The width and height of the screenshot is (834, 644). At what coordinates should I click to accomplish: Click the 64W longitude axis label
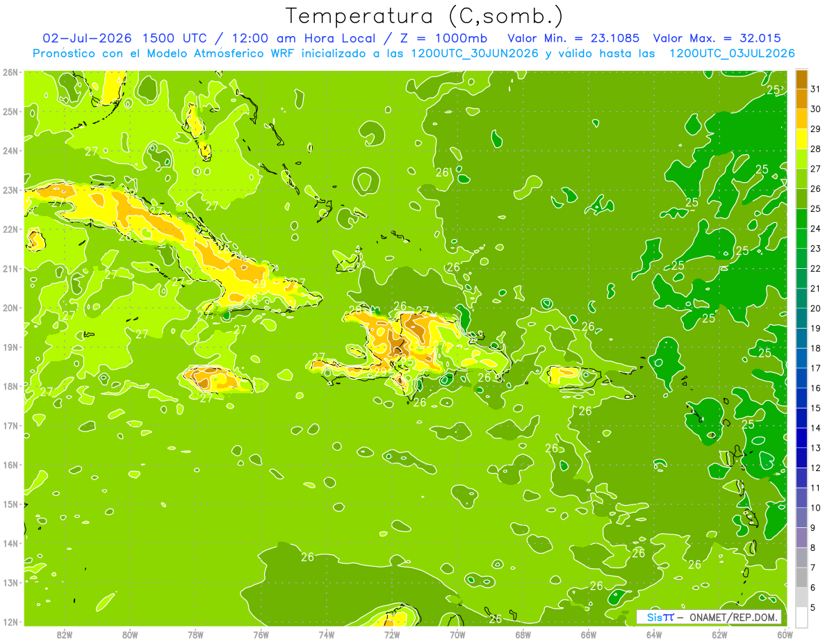[654, 634]
